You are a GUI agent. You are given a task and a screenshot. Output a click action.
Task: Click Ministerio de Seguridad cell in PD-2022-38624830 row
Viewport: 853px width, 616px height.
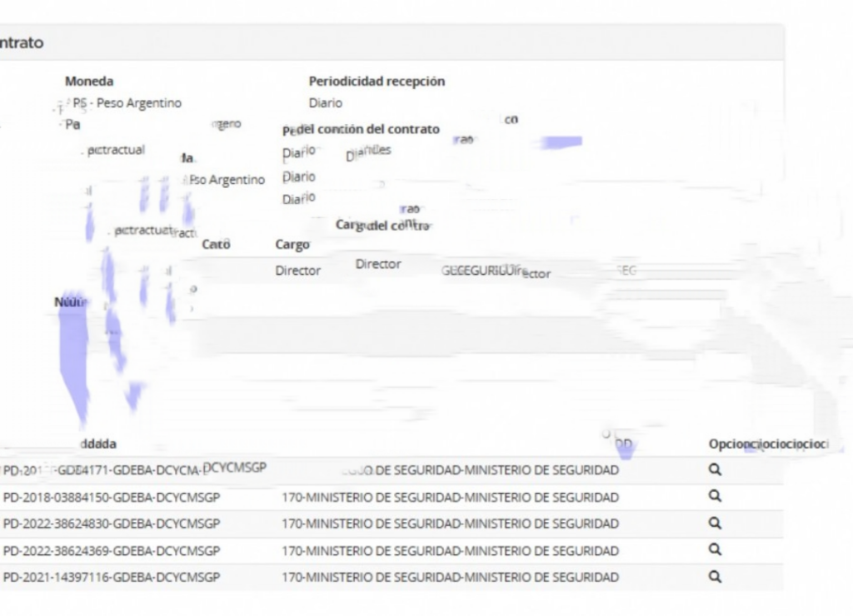coord(450,524)
